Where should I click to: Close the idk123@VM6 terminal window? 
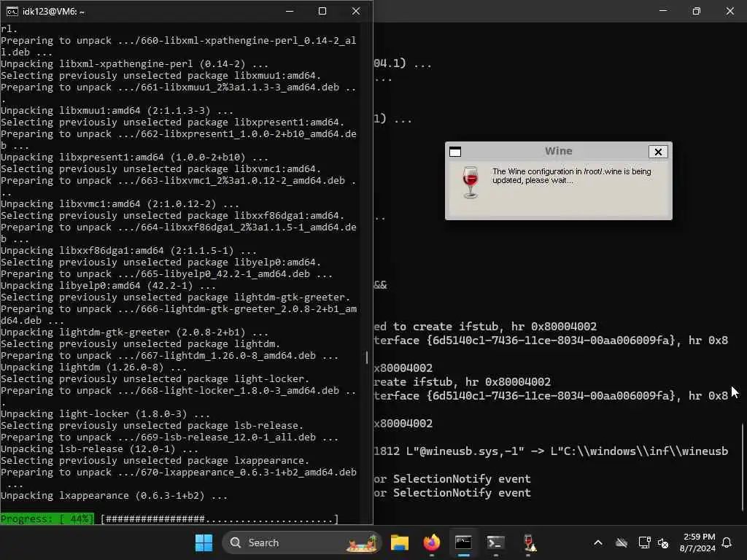click(x=356, y=11)
